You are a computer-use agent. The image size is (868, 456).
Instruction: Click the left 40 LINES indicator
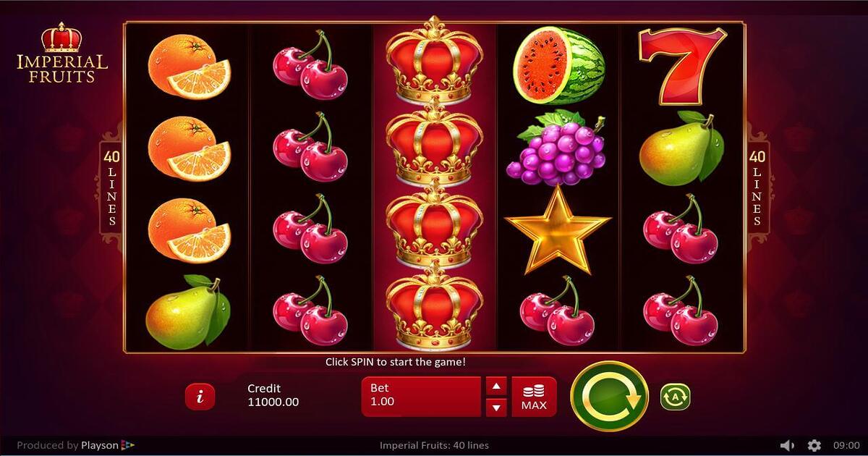tap(111, 188)
